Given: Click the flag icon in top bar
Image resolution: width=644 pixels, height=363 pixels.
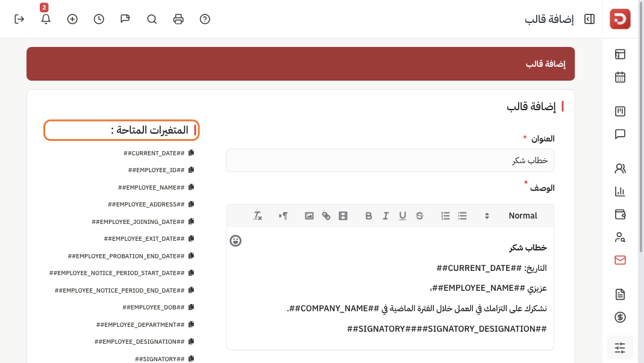Looking at the screenshot, I should click(x=125, y=19).
